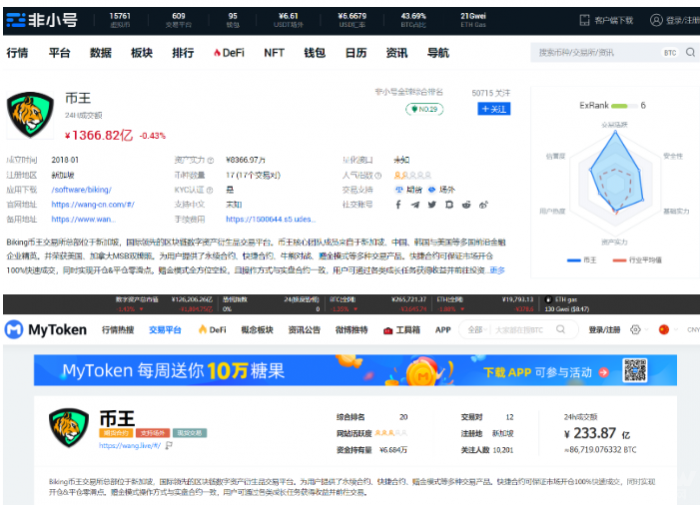This screenshot has width=700, height=505.
Task: Open the 板块 menu
Action: pos(142,53)
